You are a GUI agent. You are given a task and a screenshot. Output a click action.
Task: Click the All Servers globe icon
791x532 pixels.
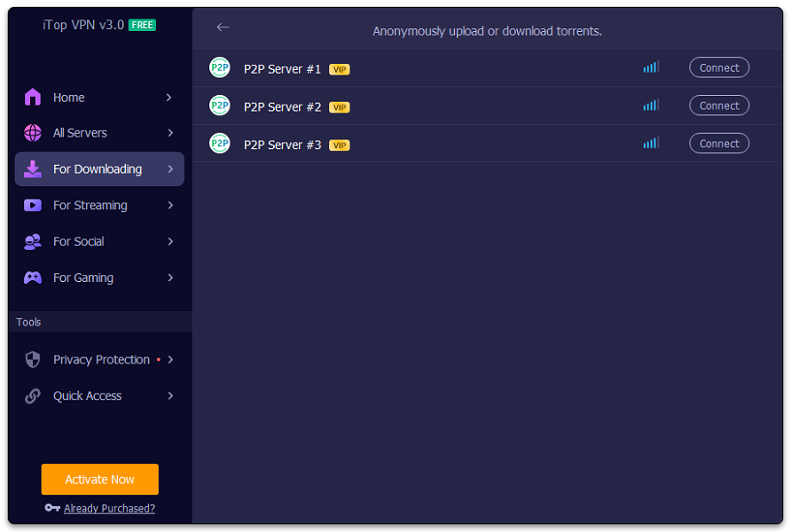pos(33,133)
